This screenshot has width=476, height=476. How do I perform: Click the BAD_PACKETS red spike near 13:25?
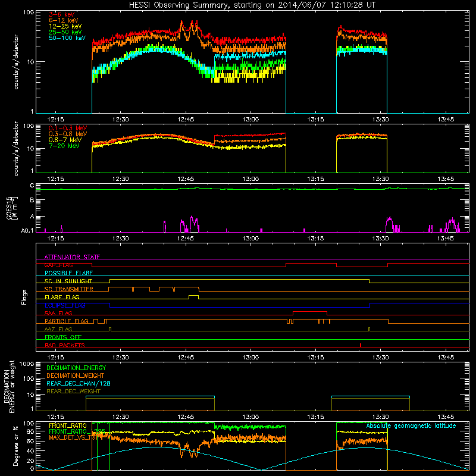coord(361,345)
